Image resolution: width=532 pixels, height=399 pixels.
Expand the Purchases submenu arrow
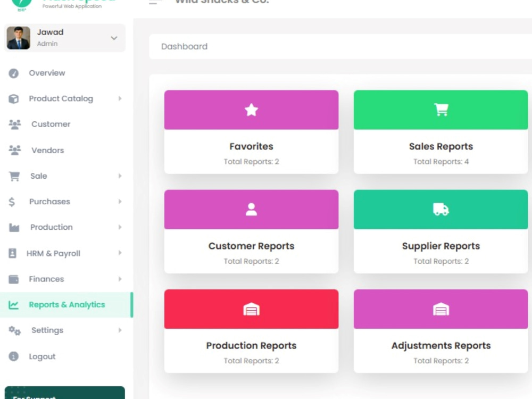coord(120,202)
